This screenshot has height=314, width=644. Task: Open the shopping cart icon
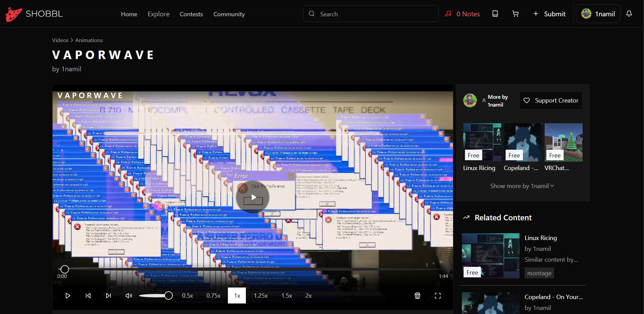click(x=515, y=14)
